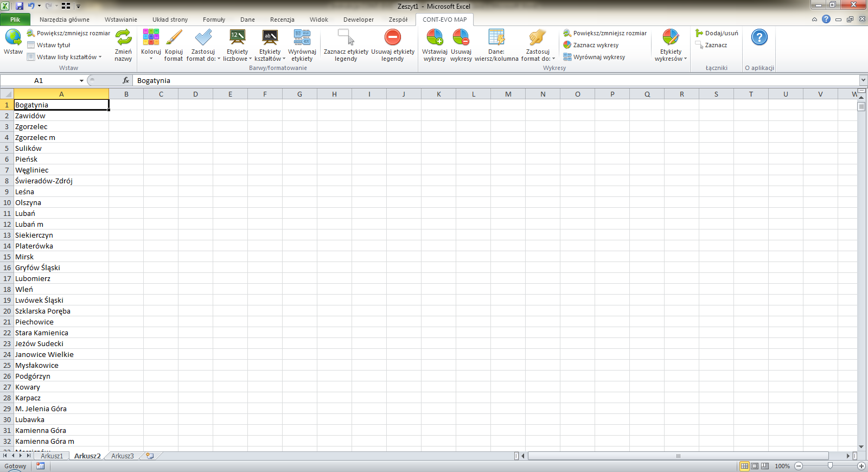Switch to Deweloper tab

(x=359, y=20)
